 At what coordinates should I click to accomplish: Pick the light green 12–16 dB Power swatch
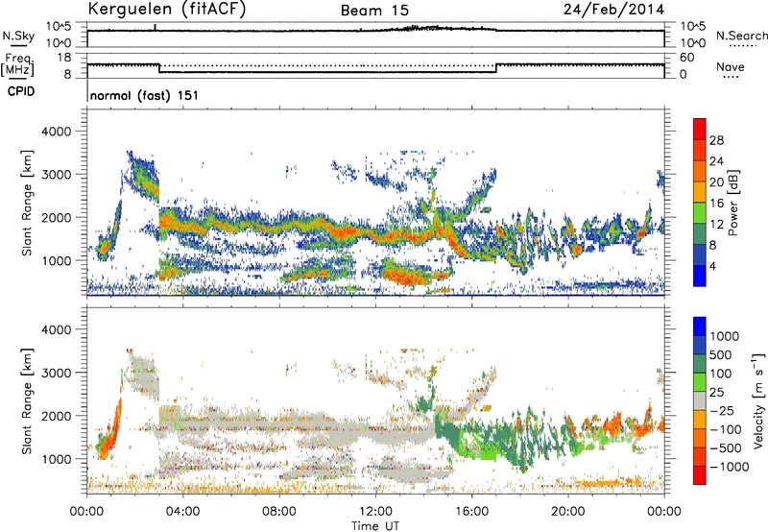coord(700,212)
